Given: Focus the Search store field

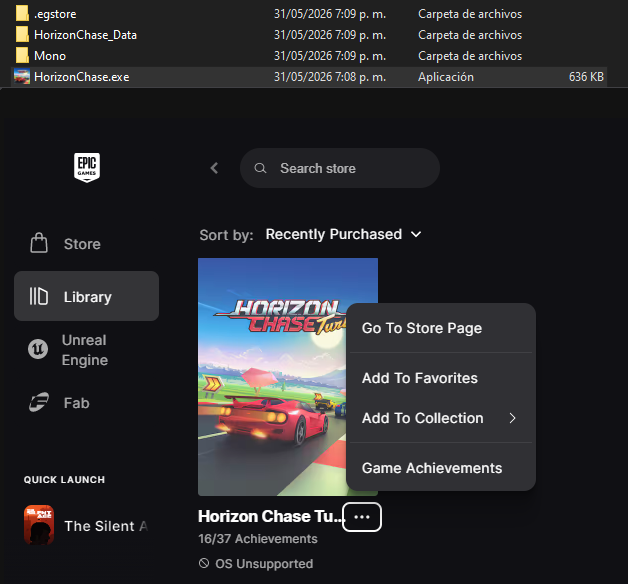Looking at the screenshot, I should [340, 168].
